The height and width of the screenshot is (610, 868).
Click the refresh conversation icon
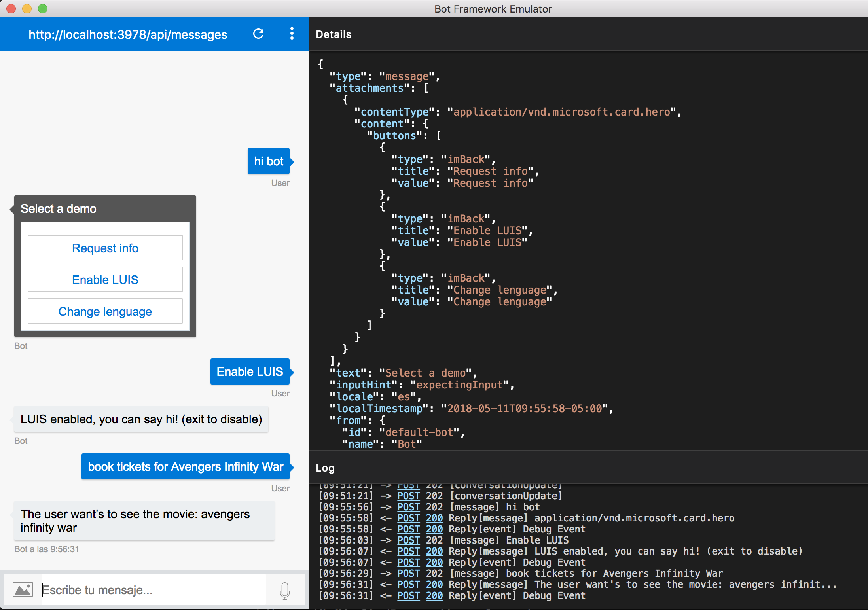point(258,34)
